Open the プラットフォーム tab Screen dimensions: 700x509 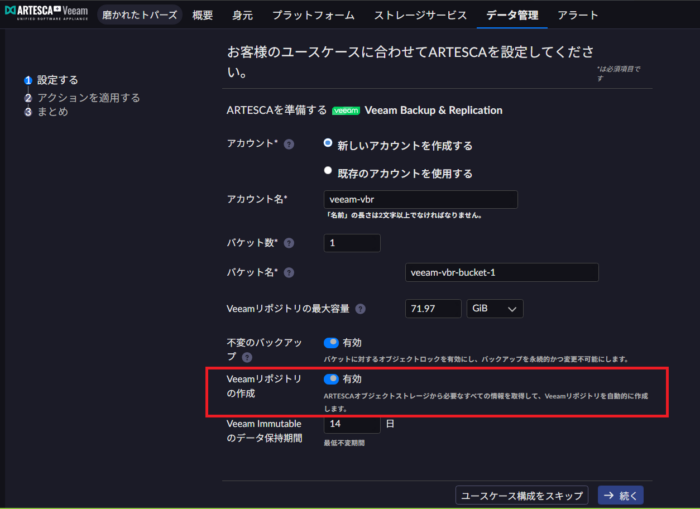point(313,15)
